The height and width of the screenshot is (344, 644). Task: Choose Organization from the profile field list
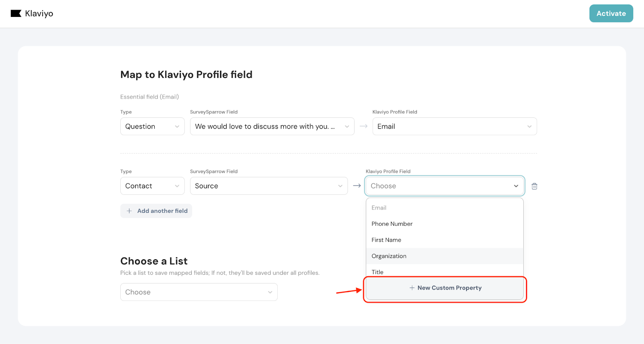pos(389,256)
